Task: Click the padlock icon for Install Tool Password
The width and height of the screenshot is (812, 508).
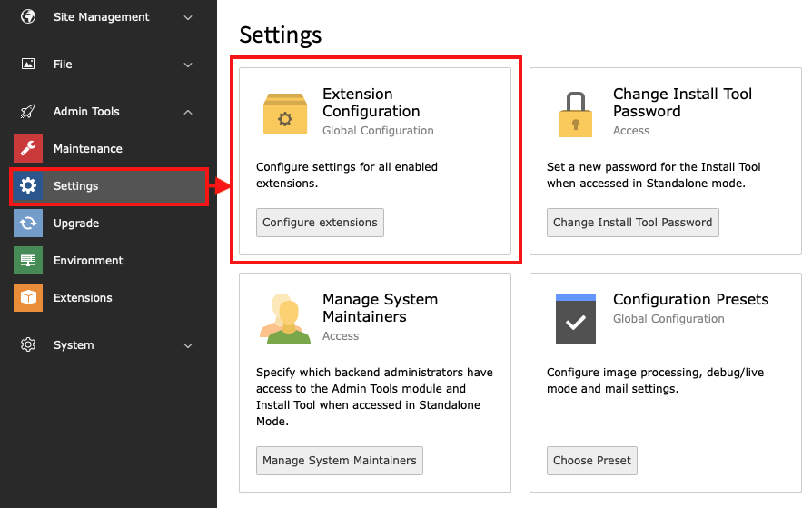Action: [575, 115]
